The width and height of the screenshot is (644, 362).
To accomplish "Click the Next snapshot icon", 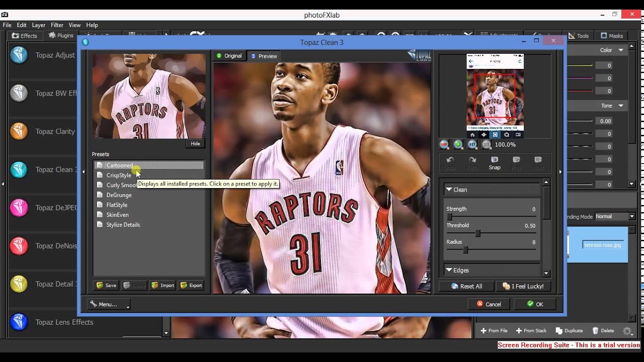I will [x=538, y=163].
